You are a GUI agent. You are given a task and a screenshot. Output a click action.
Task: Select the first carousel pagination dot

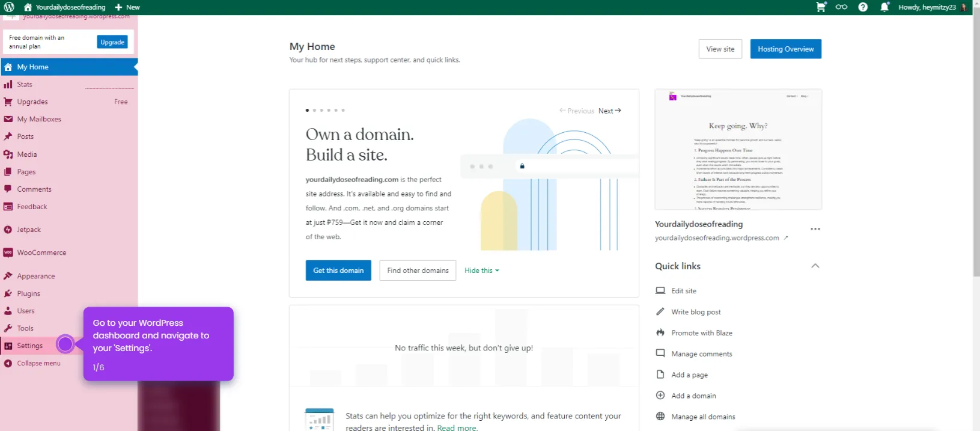click(307, 111)
